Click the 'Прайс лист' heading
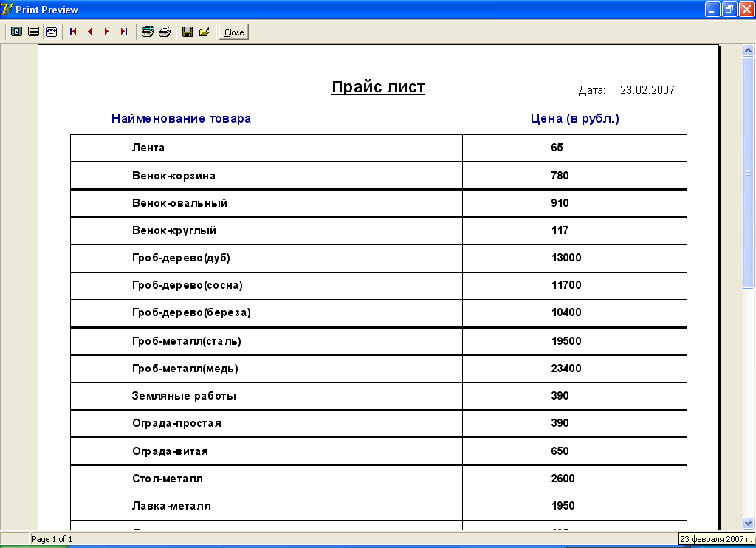The height and width of the screenshot is (548, 756). (x=379, y=87)
